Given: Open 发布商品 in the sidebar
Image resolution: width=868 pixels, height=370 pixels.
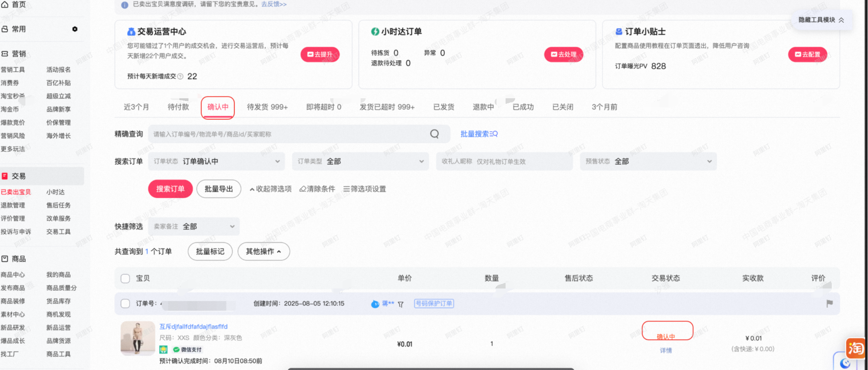Looking at the screenshot, I should pos(13,288).
